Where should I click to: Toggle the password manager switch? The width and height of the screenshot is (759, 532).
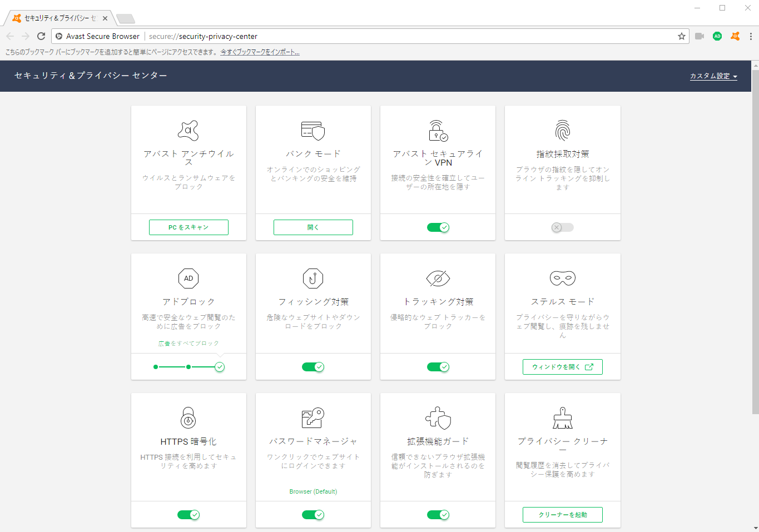tap(313, 515)
